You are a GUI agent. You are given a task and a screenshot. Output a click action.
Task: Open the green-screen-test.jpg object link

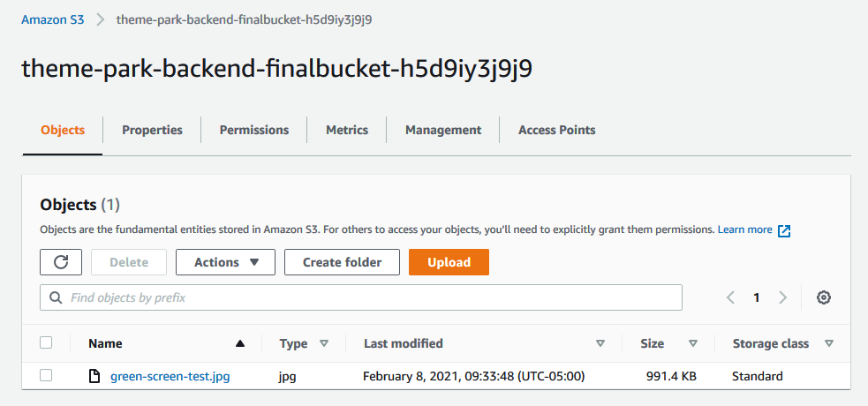click(x=170, y=377)
